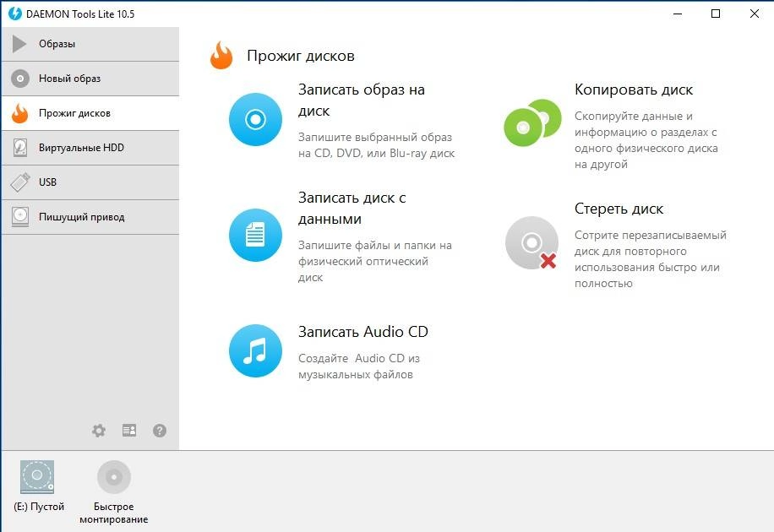Screen dimensions: 774x532
Task: Switch to Новый образ section
Action: [x=90, y=79]
